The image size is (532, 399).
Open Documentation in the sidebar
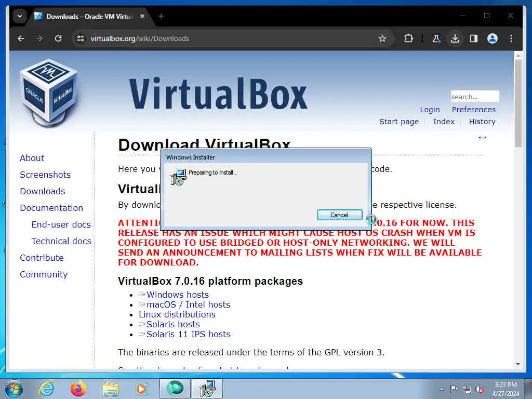pos(51,208)
